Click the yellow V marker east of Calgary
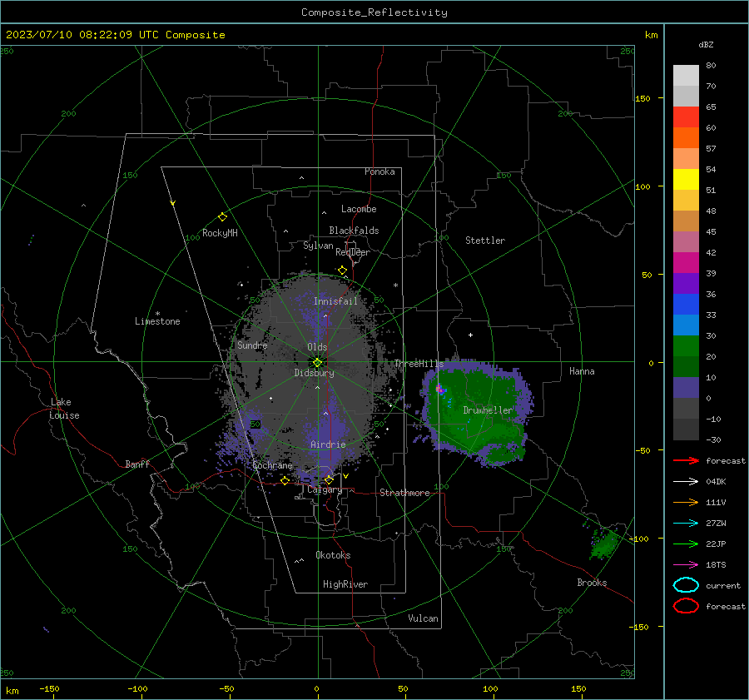 click(345, 476)
